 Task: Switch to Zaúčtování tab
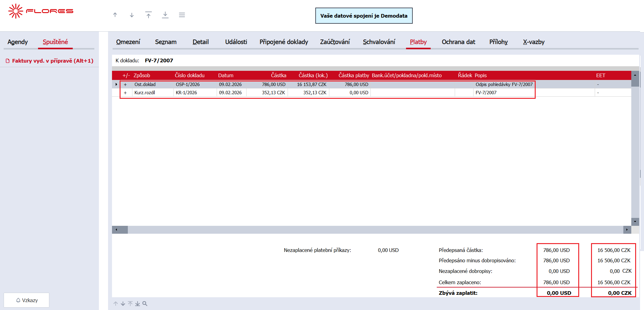[335, 42]
